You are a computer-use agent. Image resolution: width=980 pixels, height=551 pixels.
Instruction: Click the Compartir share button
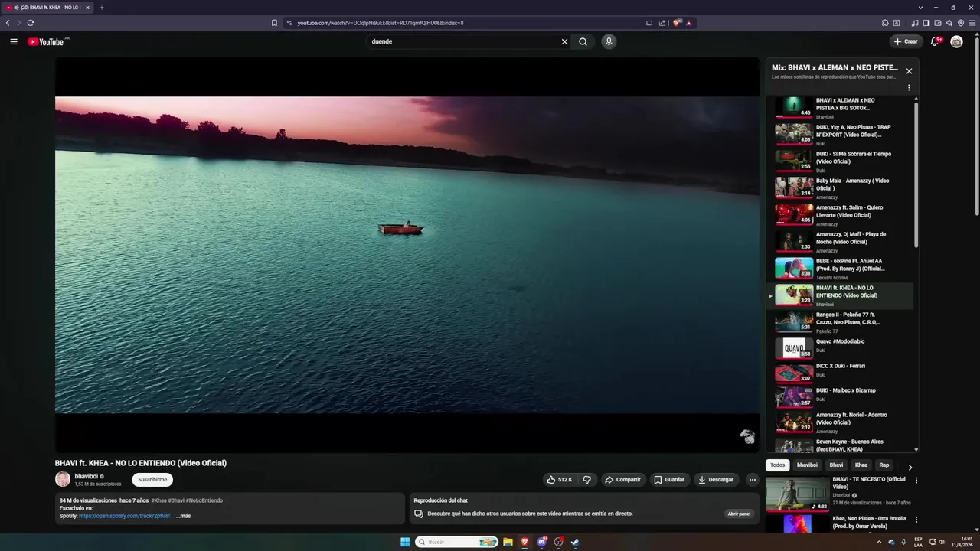(622, 480)
